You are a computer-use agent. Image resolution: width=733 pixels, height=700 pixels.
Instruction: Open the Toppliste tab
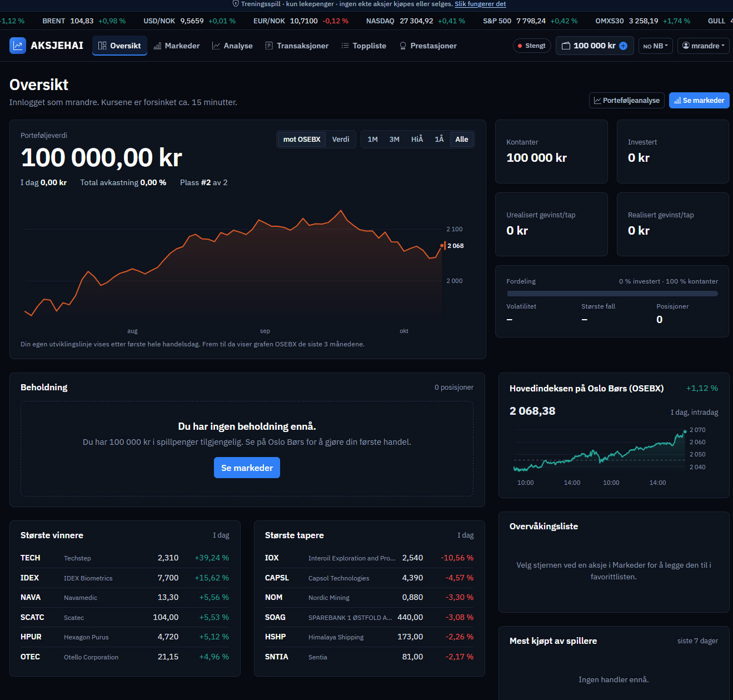pyautogui.click(x=363, y=46)
